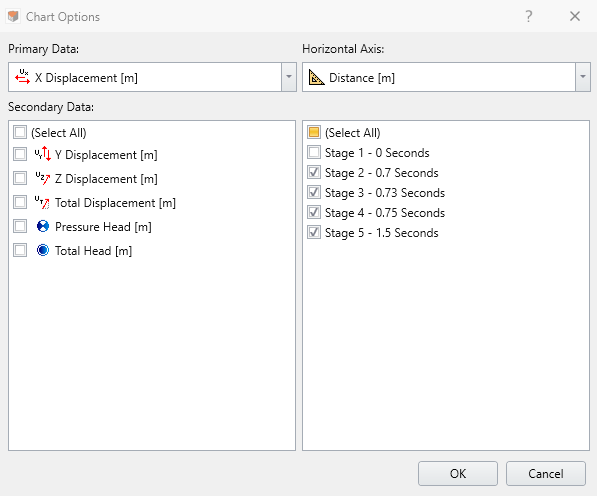This screenshot has height=496, width=597.
Task: Click the Total Head blue circle icon
Action: (43, 250)
